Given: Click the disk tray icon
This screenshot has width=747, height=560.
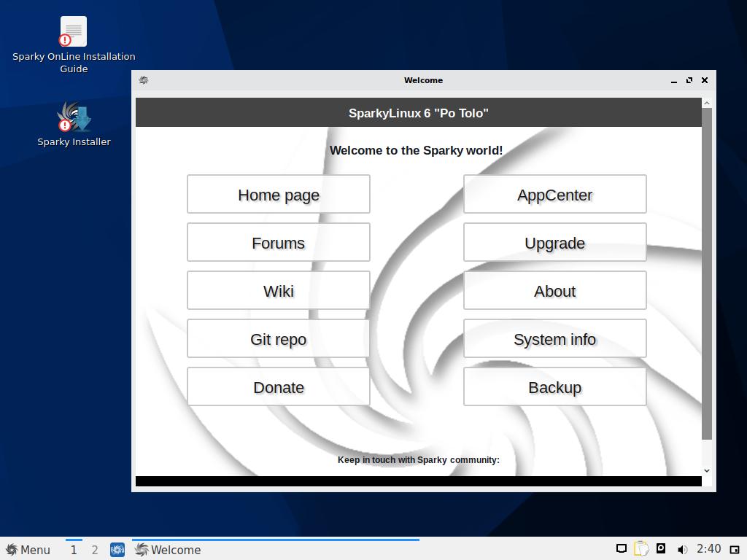Looking at the screenshot, I should [661, 548].
